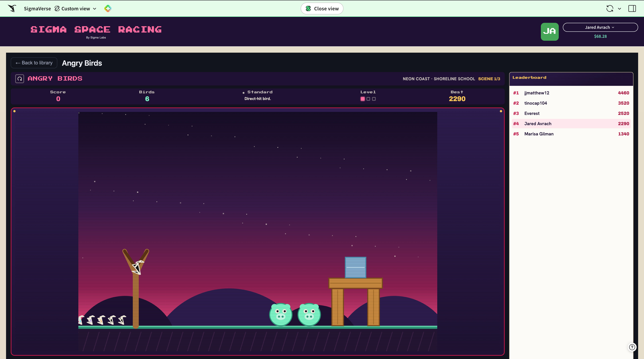
Task: Click the colorful diamond sparkle icon
Action: pos(108,9)
